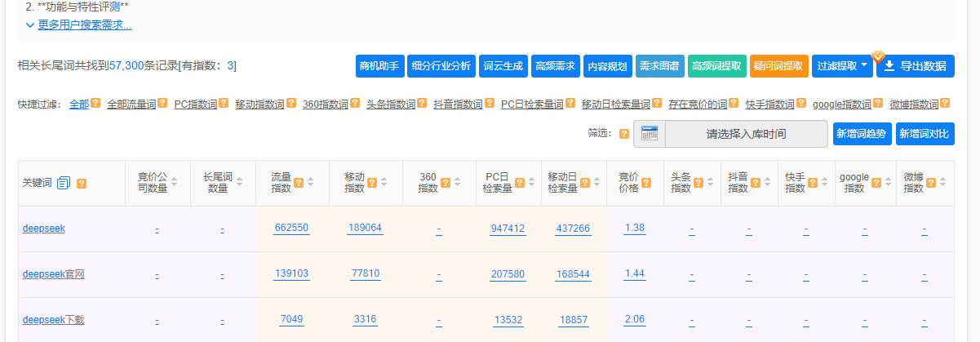Open help icon in 抖音指数 column header
980x342 pixels.
pyautogui.click(x=756, y=183)
